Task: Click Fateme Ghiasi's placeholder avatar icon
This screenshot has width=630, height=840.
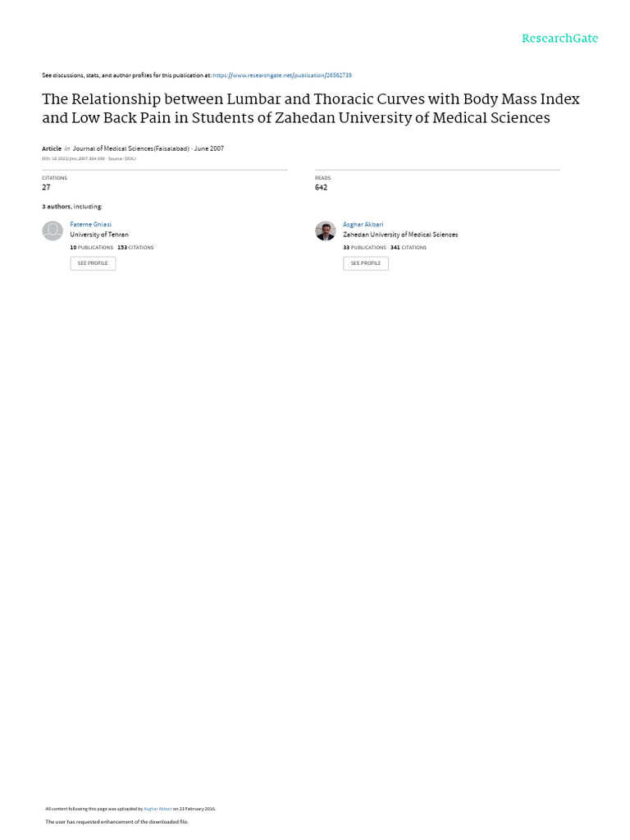Action: click(52, 231)
